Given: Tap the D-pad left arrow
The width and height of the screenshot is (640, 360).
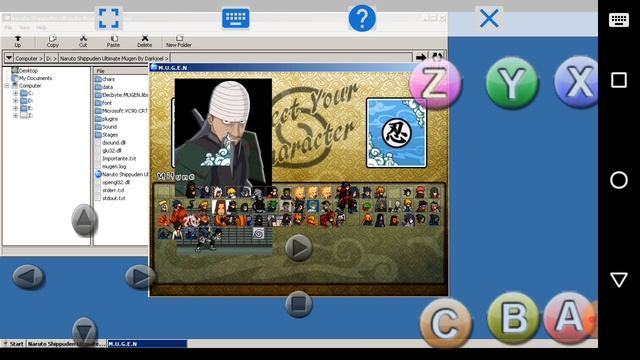Looking at the screenshot, I should 28,277.
